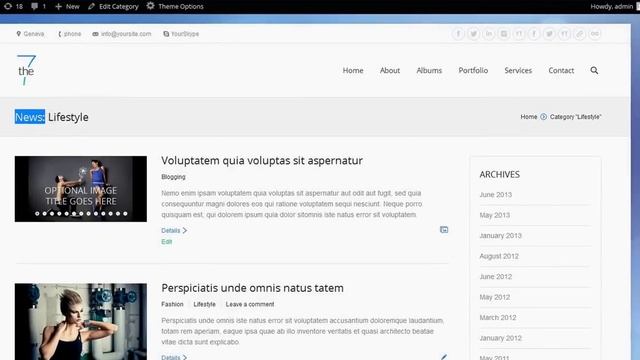Click the YourSkype contact item

[181, 34]
